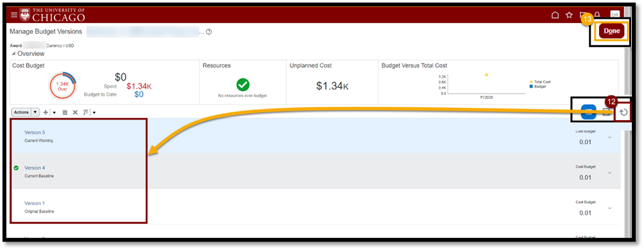The height and width of the screenshot is (250, 644).
Task: Expand the Version 4 row chevron
Action: (x=609, y=173)
